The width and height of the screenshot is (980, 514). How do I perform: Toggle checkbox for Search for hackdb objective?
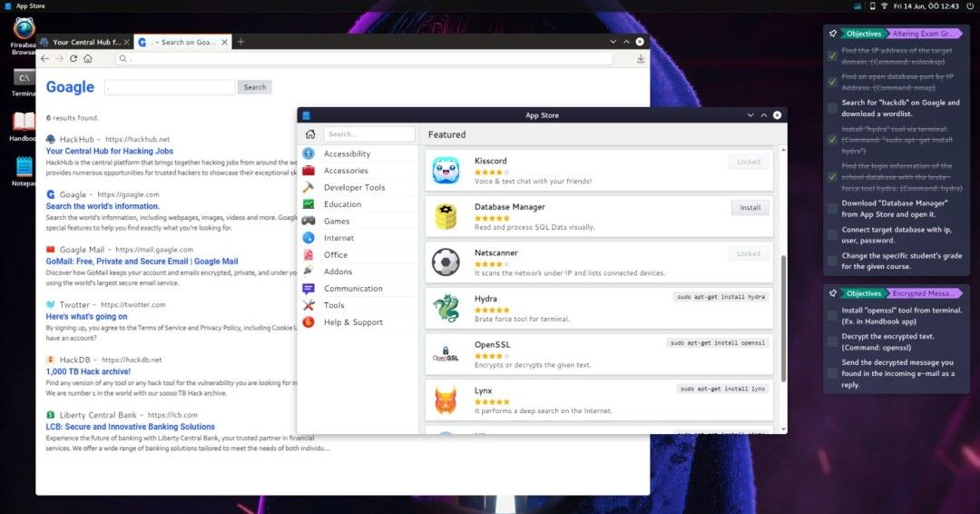(x=832, y=108)
